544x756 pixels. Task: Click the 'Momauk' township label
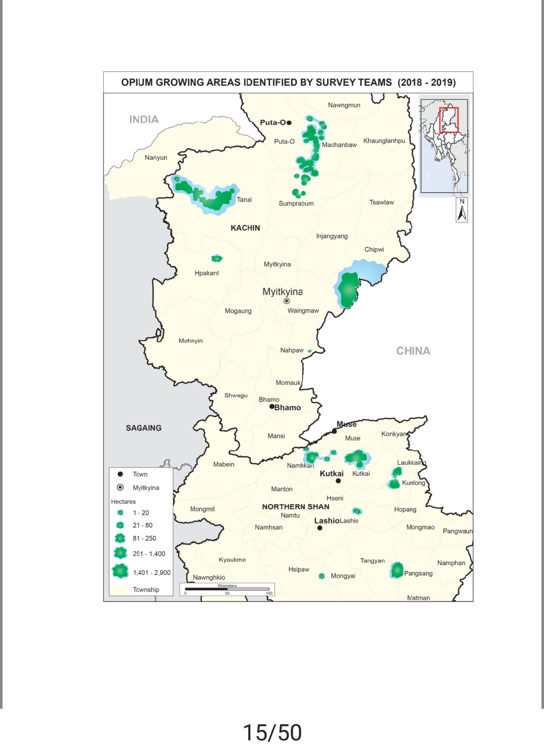coord(288,383)
